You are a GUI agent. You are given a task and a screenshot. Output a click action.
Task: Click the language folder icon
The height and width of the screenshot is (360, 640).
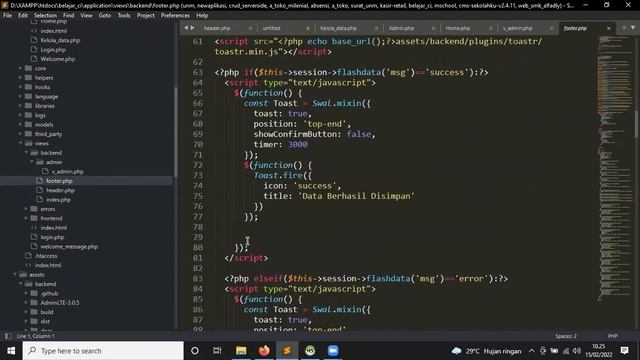pos(28,96)
